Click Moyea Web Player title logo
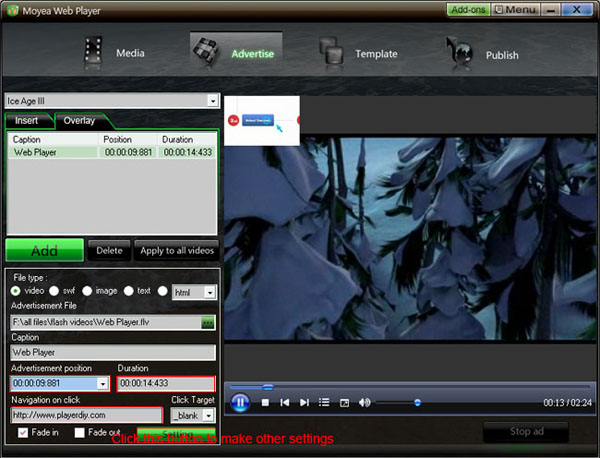600x458 pixels. click(12, 10)
